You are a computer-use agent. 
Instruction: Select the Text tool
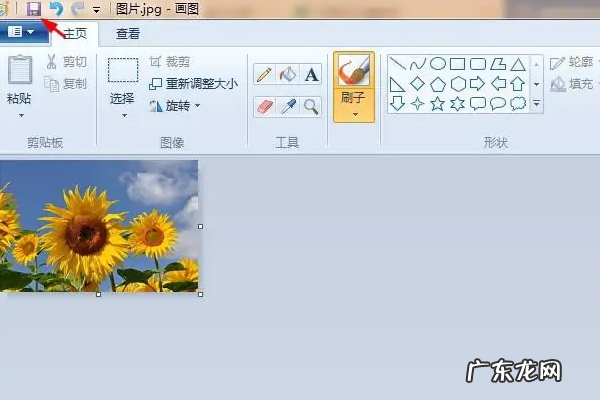pyautogui.click(x=311, y=74)
